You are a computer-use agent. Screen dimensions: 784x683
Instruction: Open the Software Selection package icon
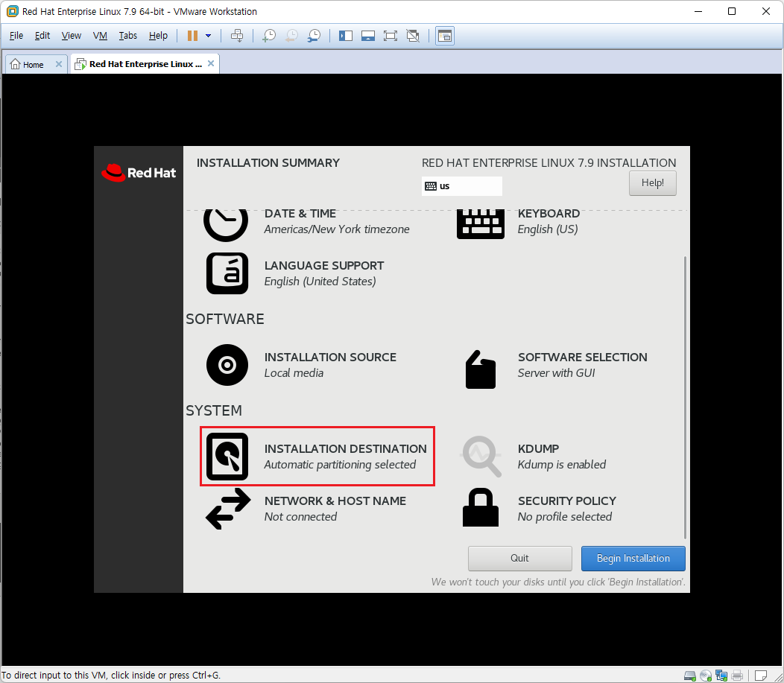coord(481,369)
